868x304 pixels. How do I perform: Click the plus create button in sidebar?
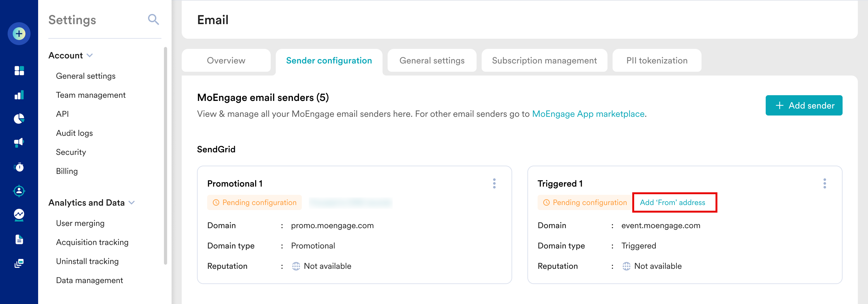coord(19,34)
